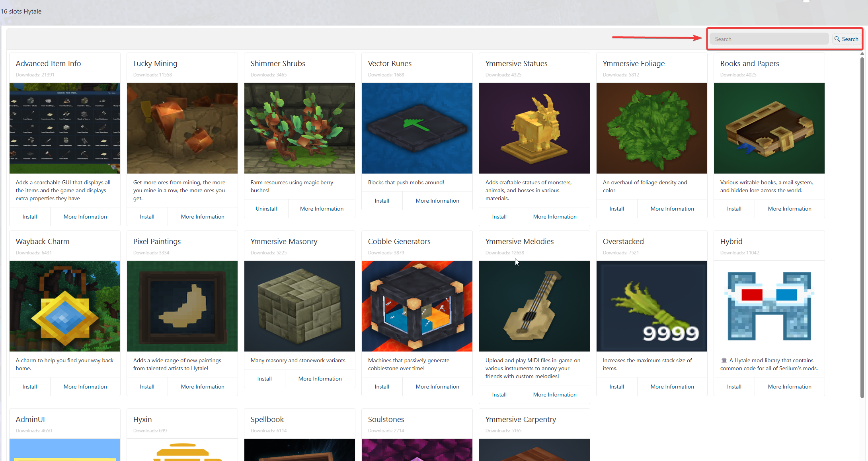Click the Overstacked 9999 icon image
This screenshot has height=461, width=868.
651,306
